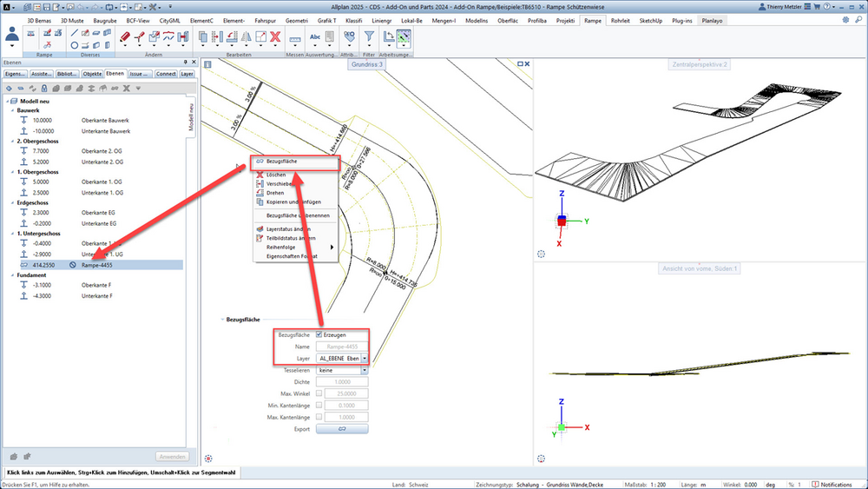This screenshot has height=489, width=868.
Task: Enable the Min. Kantenlänge checkbox
Action: (x=319, y=406)
